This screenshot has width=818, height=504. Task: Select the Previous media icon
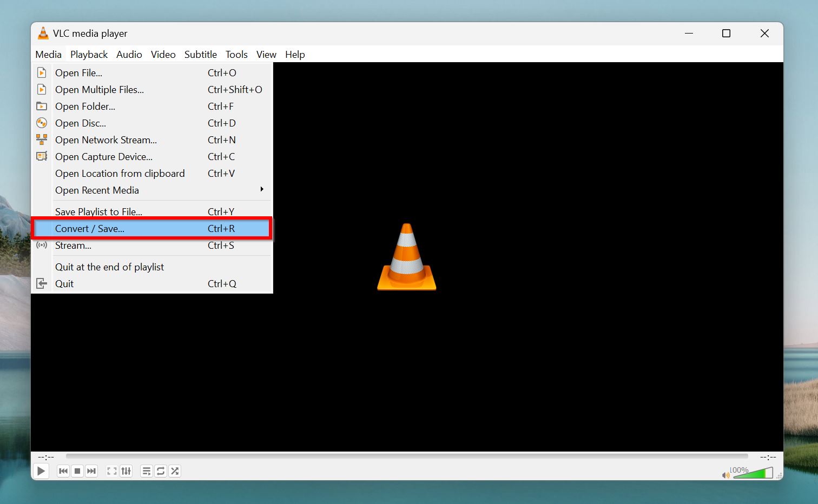coord(63,471)
